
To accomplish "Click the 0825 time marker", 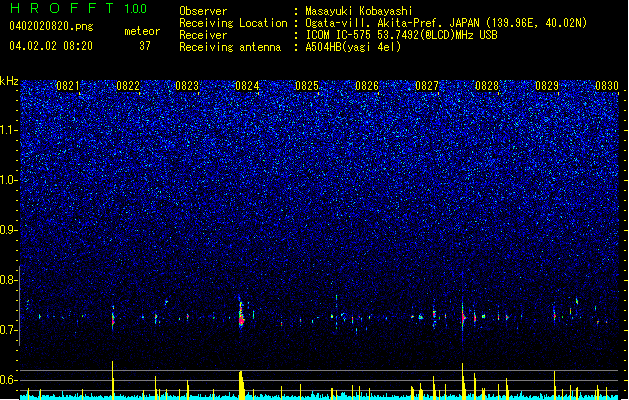I will 307,86.
